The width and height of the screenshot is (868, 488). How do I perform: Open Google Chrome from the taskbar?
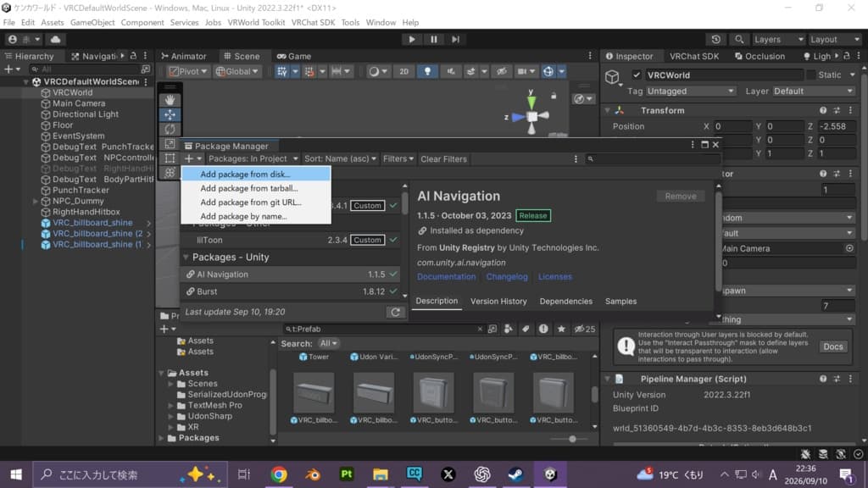click(x=278, y=474)
